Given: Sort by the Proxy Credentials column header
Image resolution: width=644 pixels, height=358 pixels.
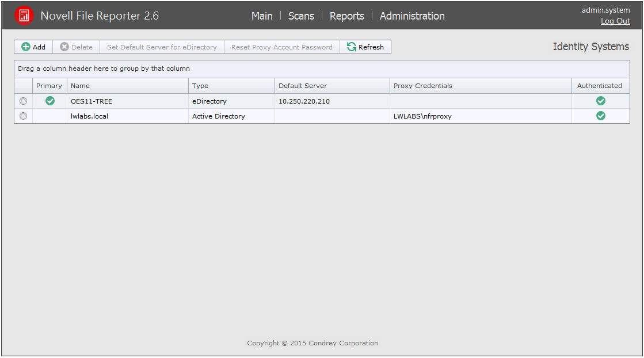Looking at the screenshot, I should click(x=481, y=86).
